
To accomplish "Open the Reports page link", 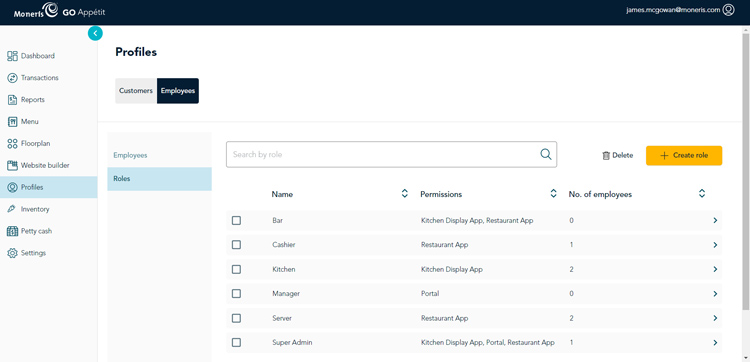I will (33, 100).
